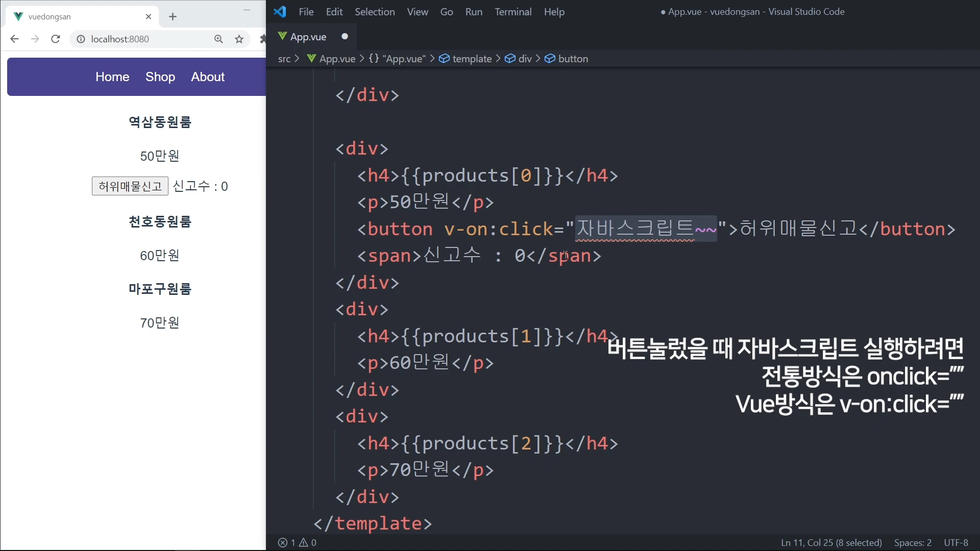This screenshot has height=551, width=980.
Task: Close the vuedongsan browser tab
Action: [149, 17]
